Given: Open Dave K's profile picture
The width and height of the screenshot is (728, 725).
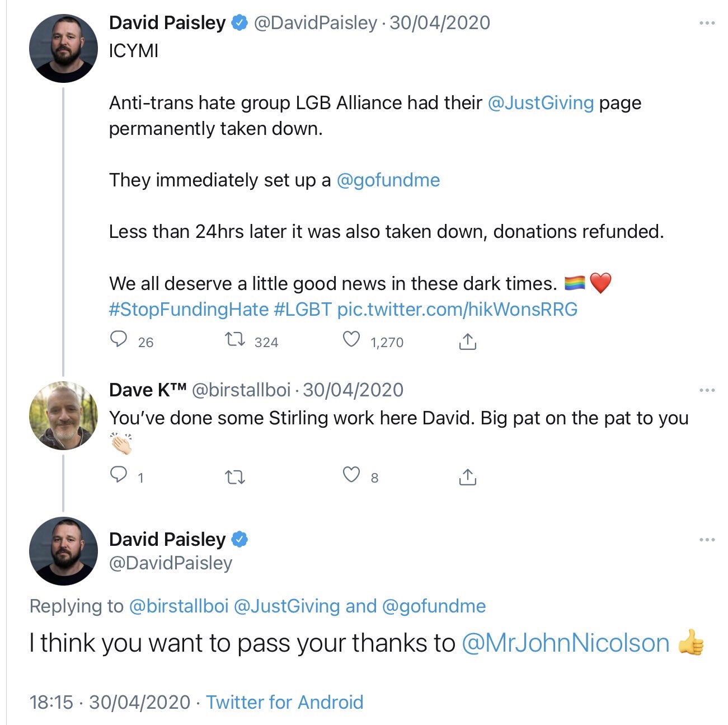Looking at the screenshot, I should click(63, 415).
